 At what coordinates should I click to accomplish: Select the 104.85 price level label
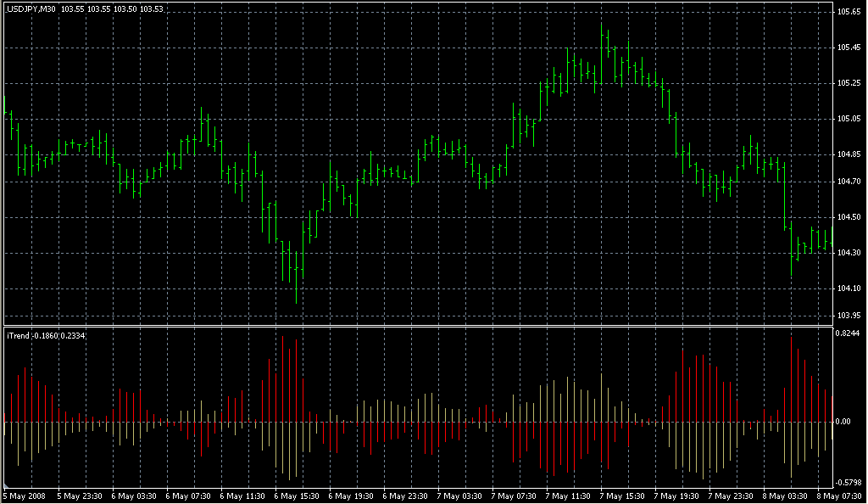coord(849,154)
